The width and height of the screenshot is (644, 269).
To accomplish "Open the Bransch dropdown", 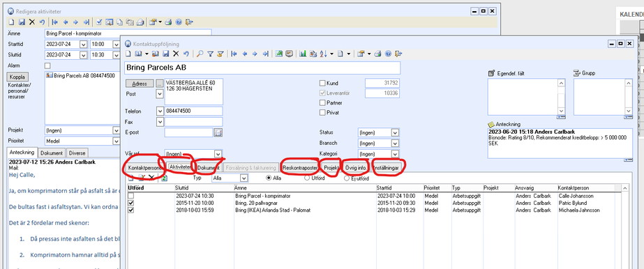I will (x=395, y=144).
